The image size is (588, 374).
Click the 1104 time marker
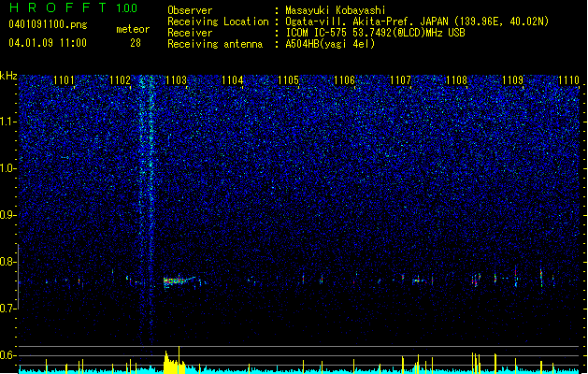click(232, 80)
